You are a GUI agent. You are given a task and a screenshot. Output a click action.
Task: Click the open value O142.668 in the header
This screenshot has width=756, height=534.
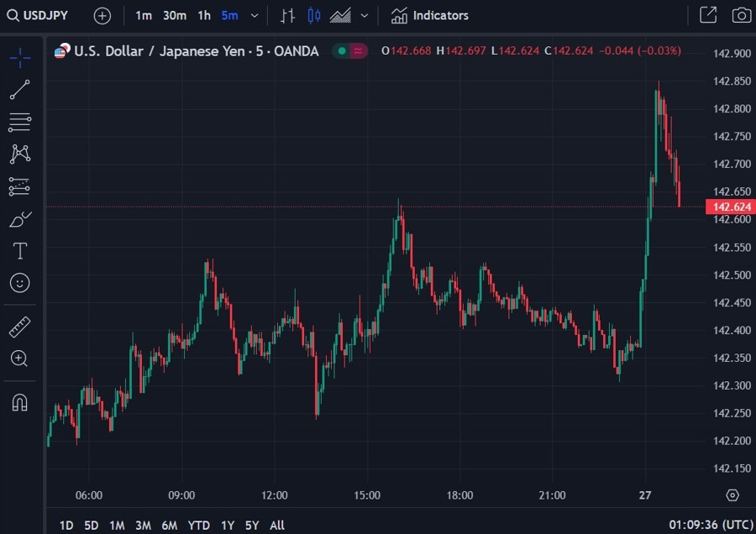click(x=406, y=50)
